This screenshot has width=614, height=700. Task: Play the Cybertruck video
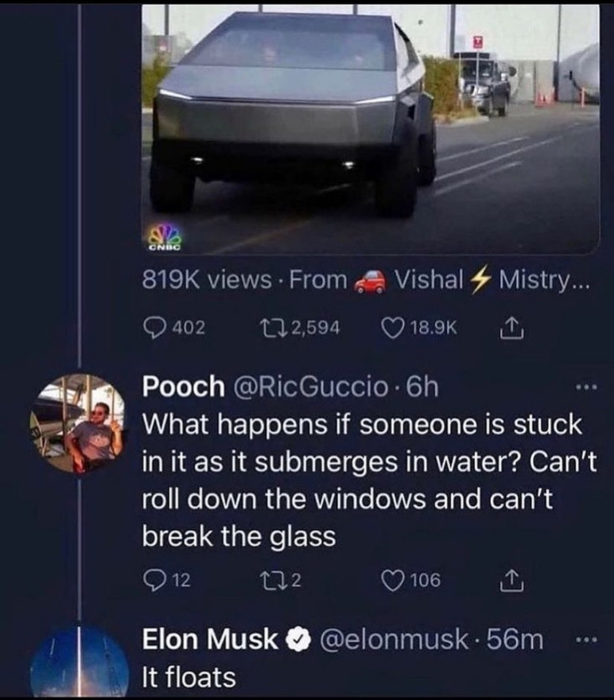(x=371, y=128)
